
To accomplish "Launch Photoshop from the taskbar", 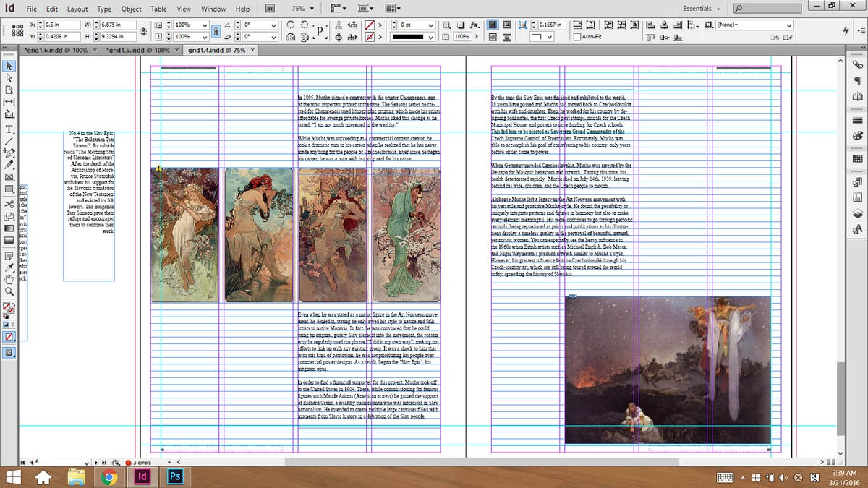I will pyautogui.click(x=174, y=476).
